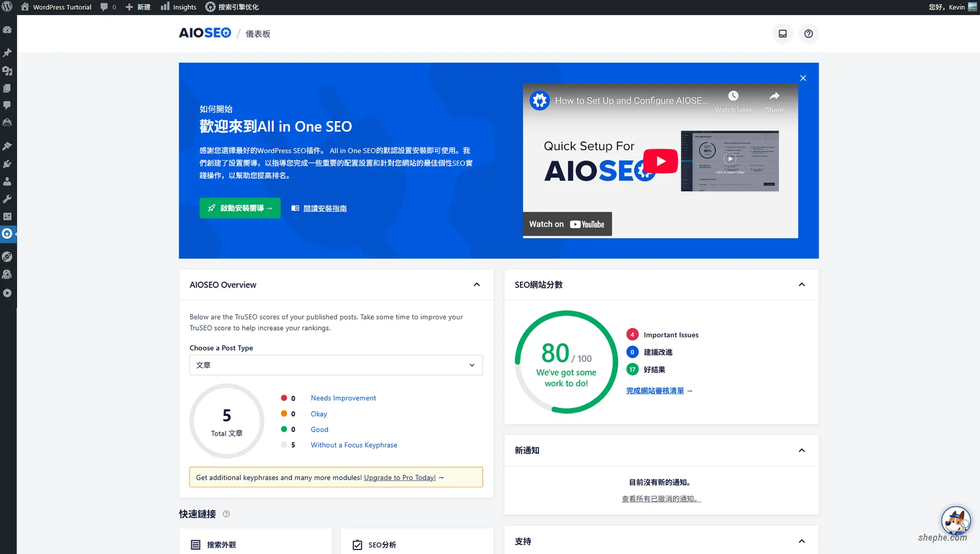The image size is (980, 554).
Task: Open the Choose a Post Type dropdown
Action: (x=335, y=365)
